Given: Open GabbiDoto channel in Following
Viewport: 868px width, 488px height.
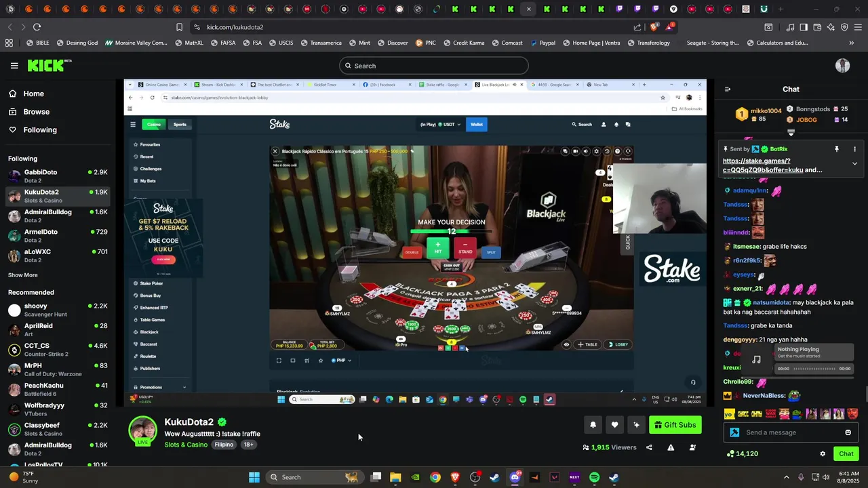Looking at the screenshot, I should (57, 176).
